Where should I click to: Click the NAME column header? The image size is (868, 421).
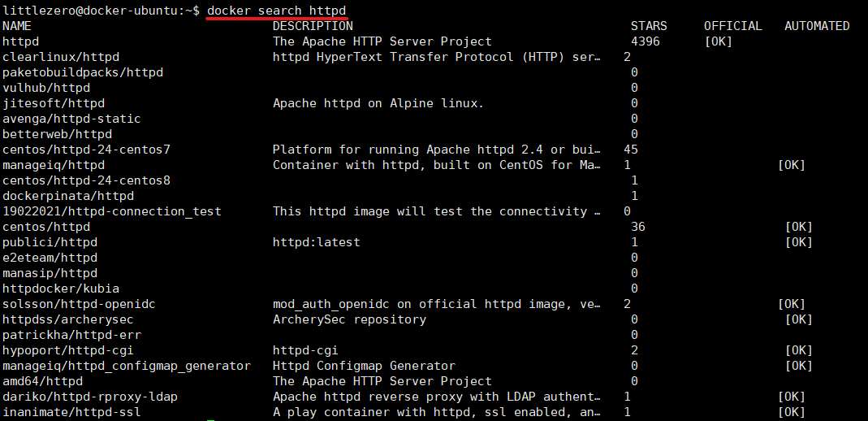pos(17,26)
